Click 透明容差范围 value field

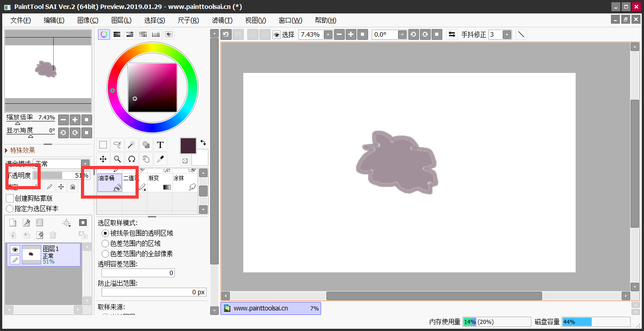pos(138,273)
